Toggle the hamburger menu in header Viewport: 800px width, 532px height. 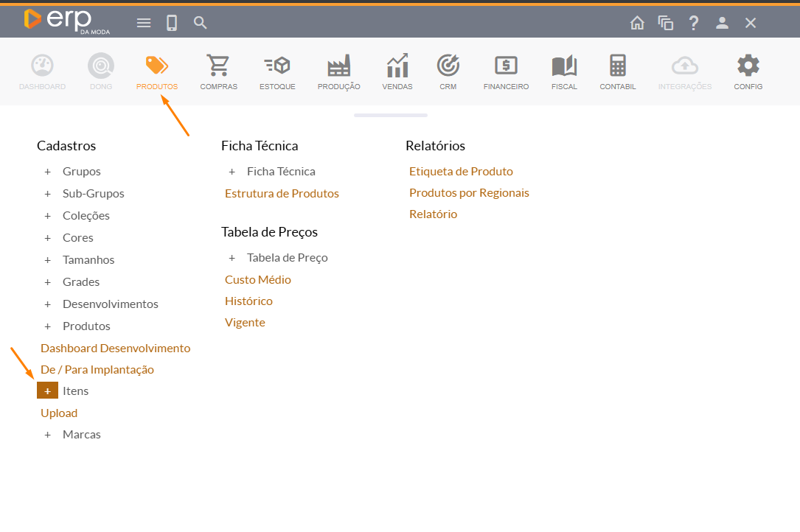pos(144,23)
